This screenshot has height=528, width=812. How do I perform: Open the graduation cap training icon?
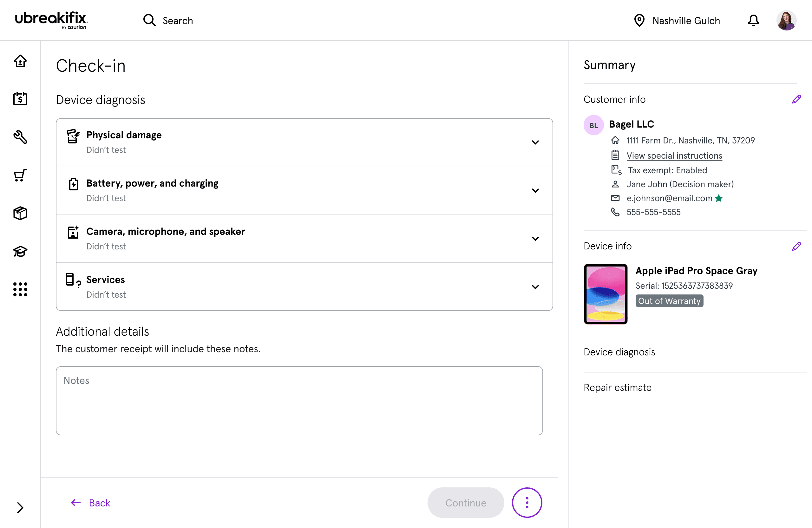click(x=20, y=252)
